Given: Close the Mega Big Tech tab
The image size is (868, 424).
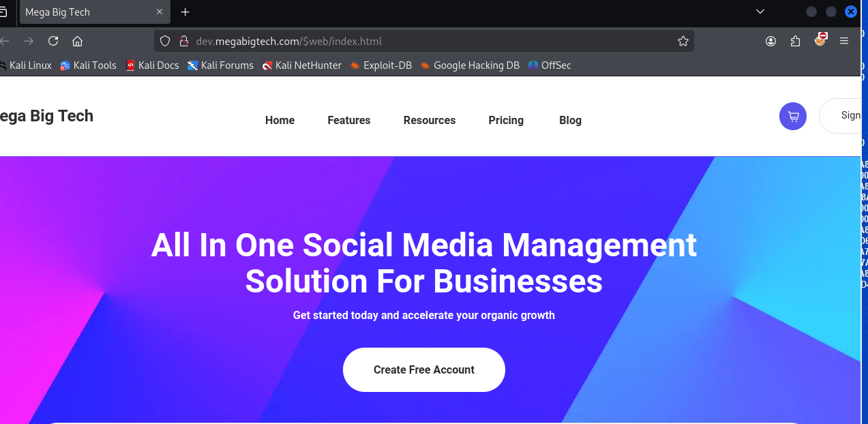Looking at the screenshot, I should 160,12.
